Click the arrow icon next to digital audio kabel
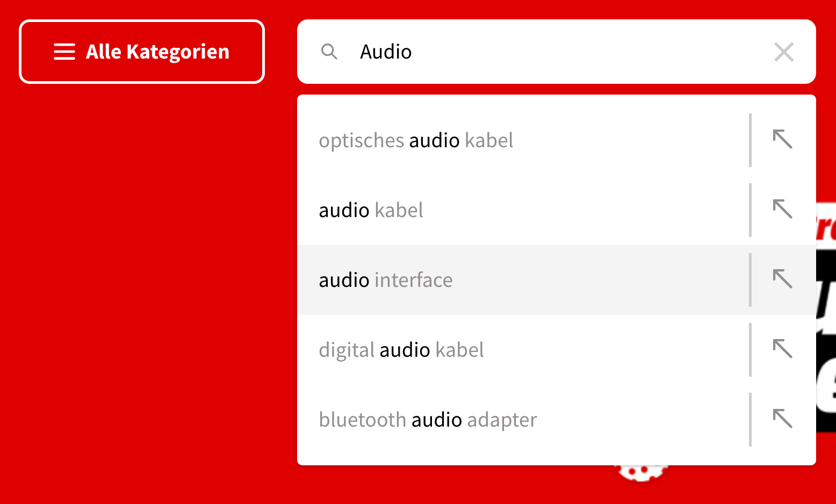 [x=783, y=349]
